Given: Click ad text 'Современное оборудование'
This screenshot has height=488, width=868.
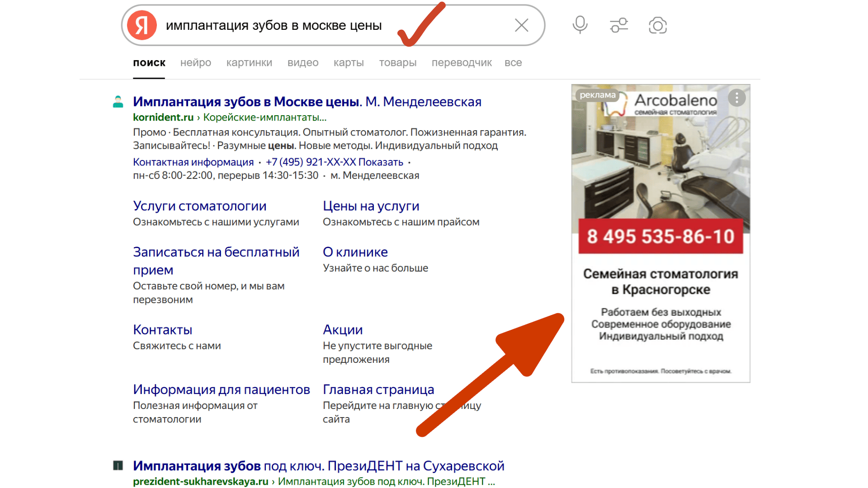Looking at the screenshot, I should pyautogui.click(x=660, y=324).
